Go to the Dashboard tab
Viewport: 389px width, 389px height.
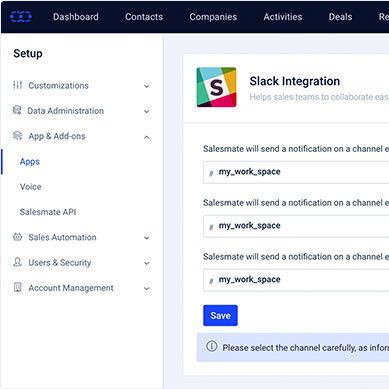click(x=76, y=17)
